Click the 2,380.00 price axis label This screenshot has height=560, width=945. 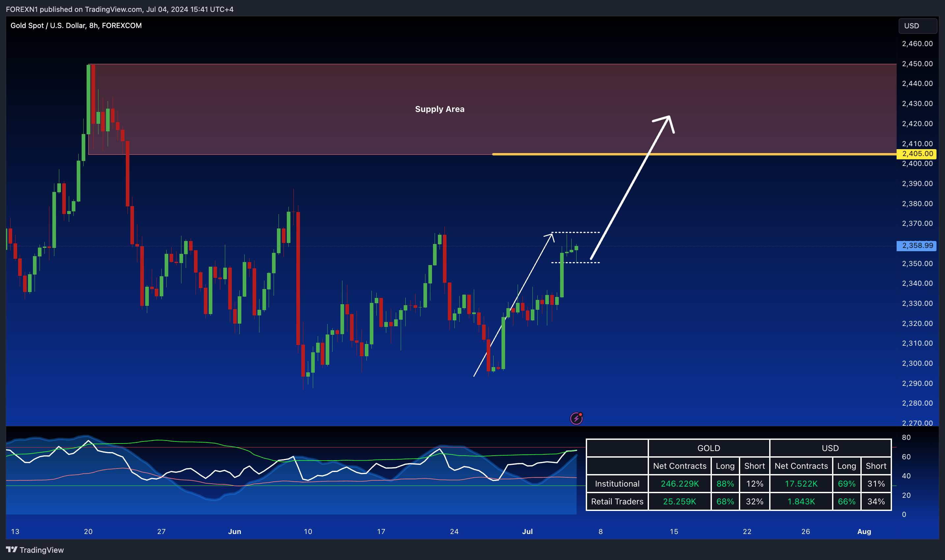point(917,203)
